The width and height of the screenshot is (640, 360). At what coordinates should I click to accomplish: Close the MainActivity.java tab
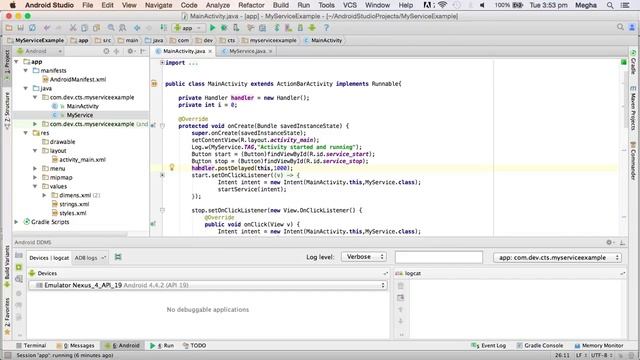(210, 51)
